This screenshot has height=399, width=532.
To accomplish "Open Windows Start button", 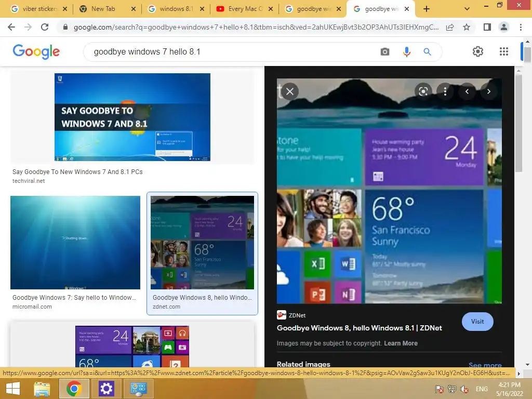I will pyautogui.click(x=13, y=389).
